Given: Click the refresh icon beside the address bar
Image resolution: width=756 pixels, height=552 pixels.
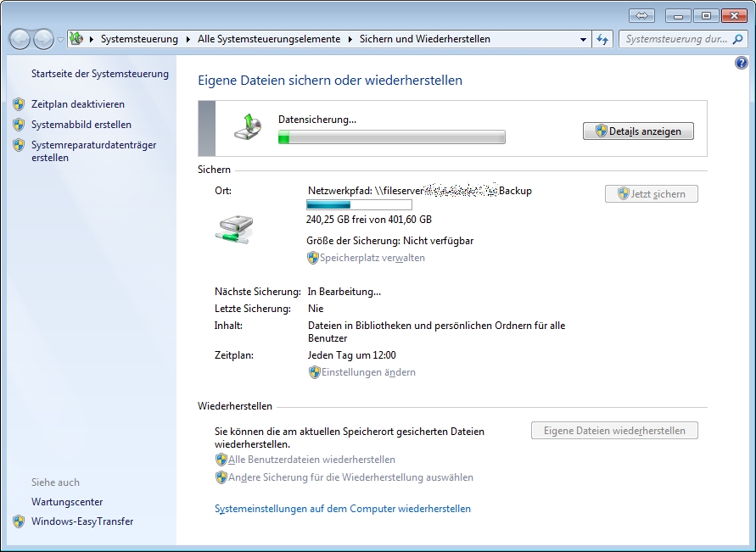Looking at the screenshot, I should (x=603, y=39).
